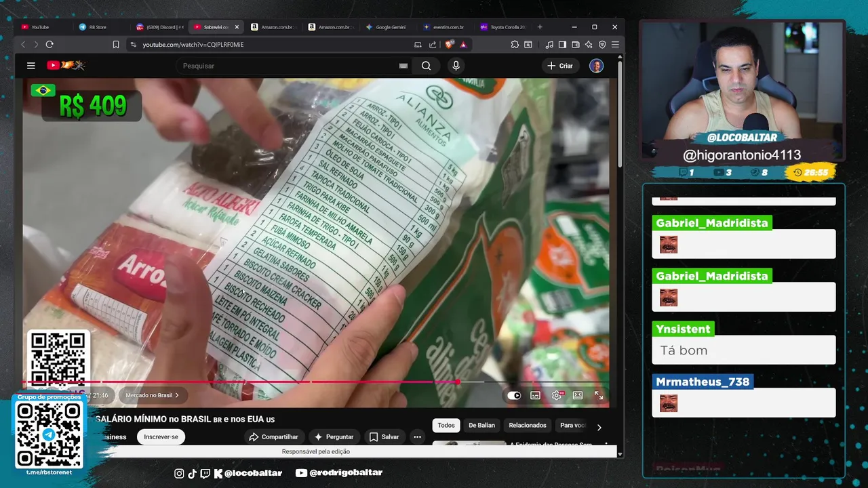Select the 'De Balian' filter chip
868x488 pixels.
481,426
